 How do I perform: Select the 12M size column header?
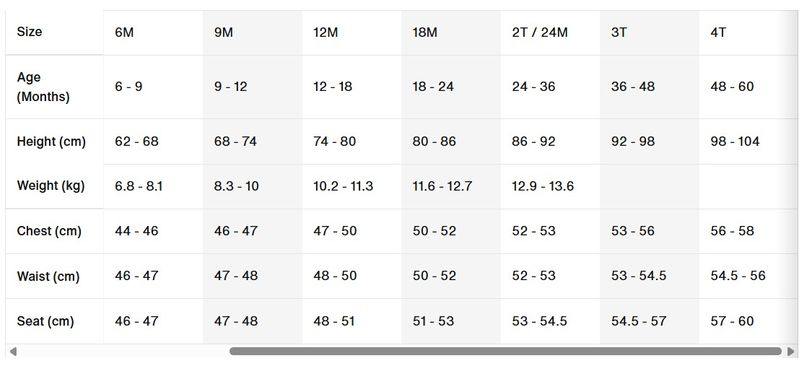(352, 32)
